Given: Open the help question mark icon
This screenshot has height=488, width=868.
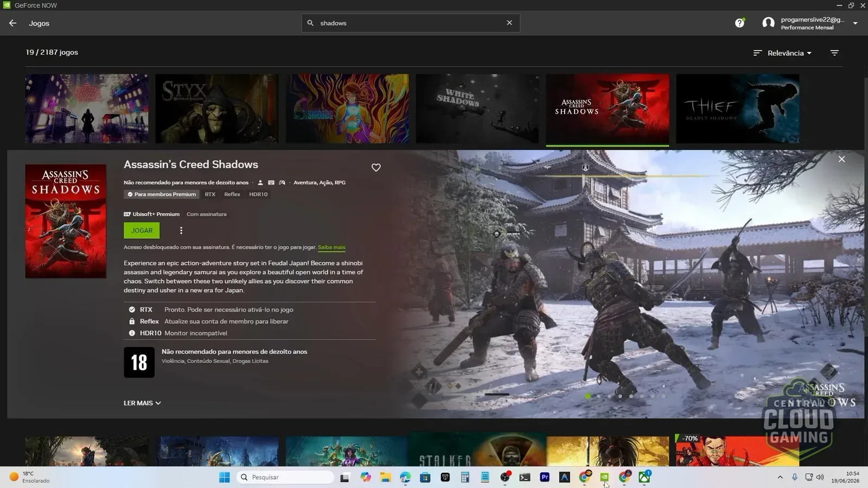Looking at the screenshot, I should [739, 23].
